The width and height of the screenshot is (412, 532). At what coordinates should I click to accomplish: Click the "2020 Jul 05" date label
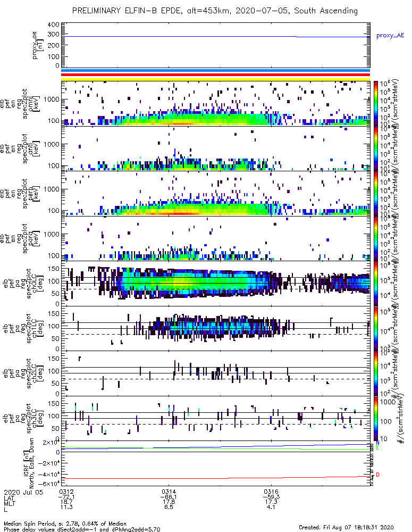tap(23, 492)
